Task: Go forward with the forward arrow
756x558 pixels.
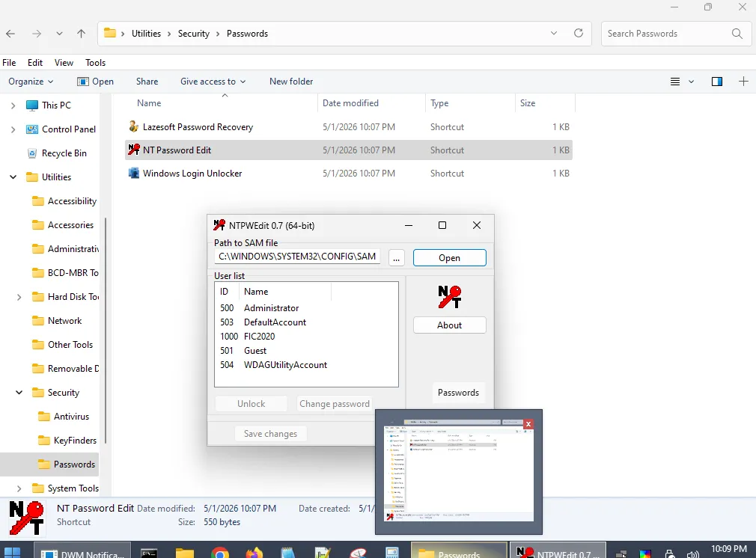Action: click(x=37, y=34)
